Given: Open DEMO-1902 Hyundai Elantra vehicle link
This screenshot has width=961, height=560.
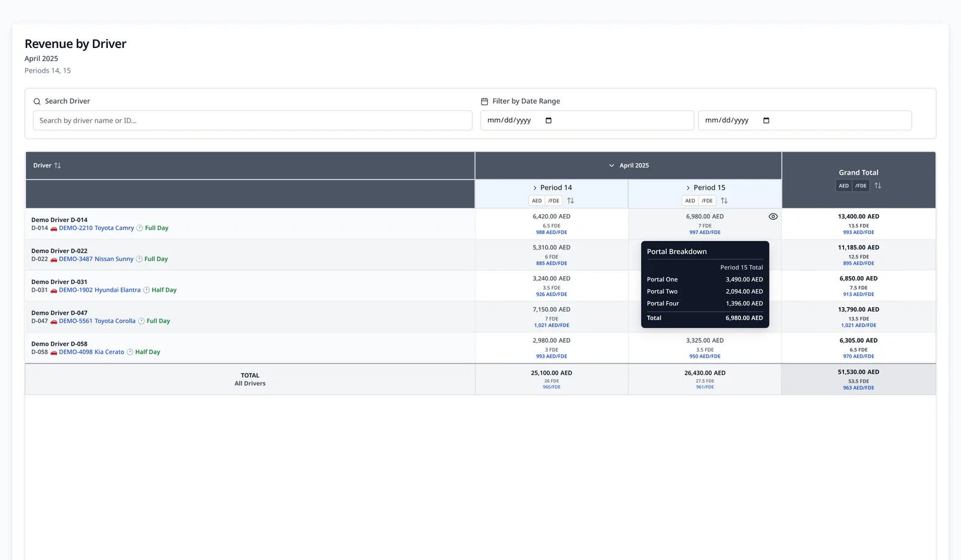Looking at the screenshot, I should pos(100,290).
